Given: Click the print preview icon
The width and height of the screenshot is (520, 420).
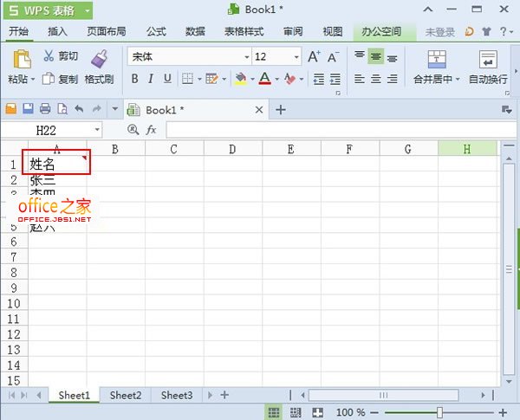Looking at the screenshot, I should tap(62, 109).
